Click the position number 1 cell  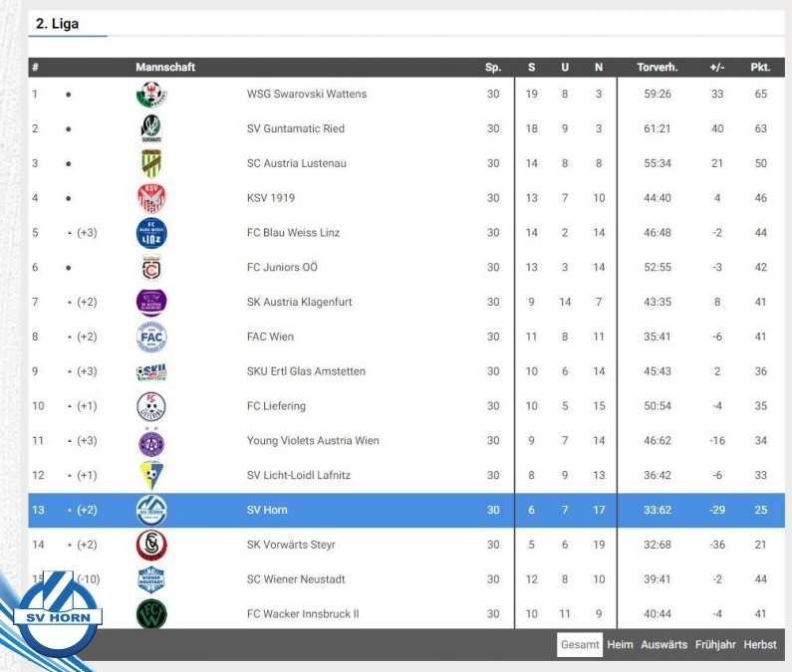(35, 94)
